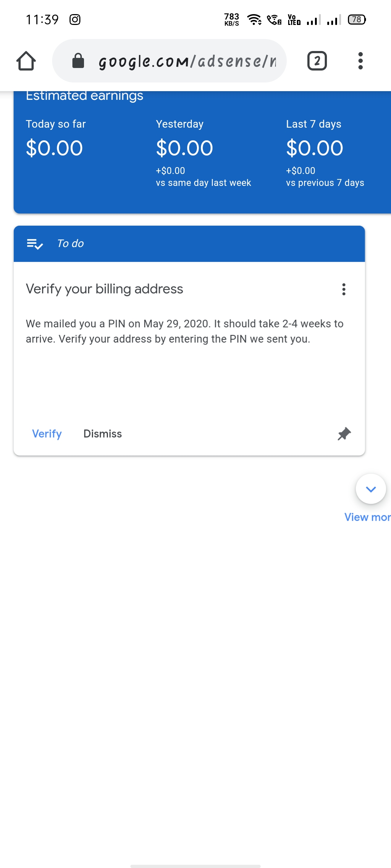The height and width of the screenshot is (868, 391).
Task: Open the card's three-dot options menu
Action: pyautogui.click(x=343, y=289)
